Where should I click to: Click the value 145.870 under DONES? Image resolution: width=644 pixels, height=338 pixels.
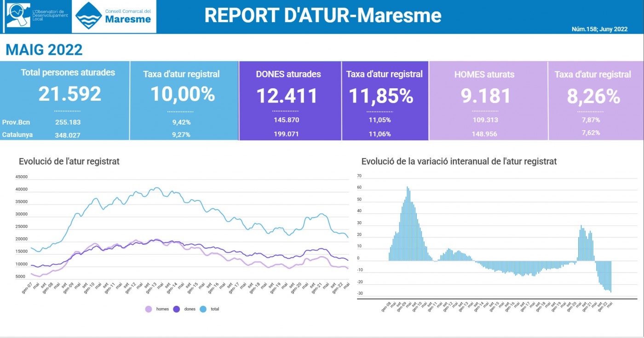coord(287,120)
